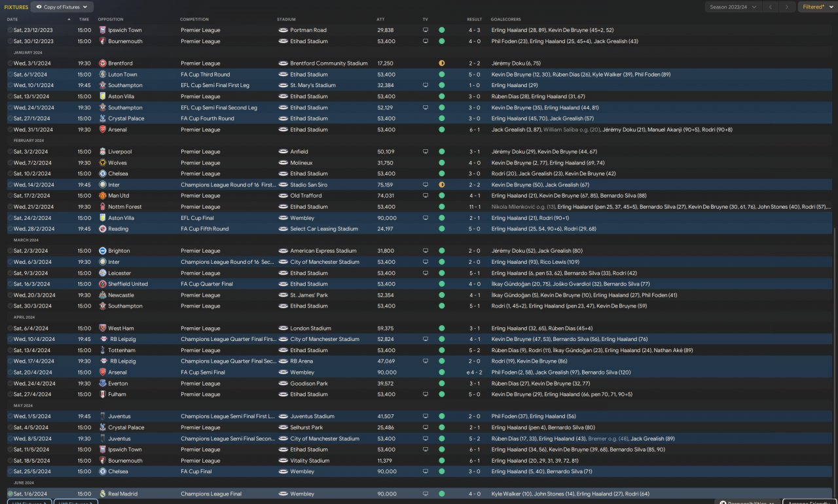
Task: Click the Luton Town club crest
Action: (103, 75)
